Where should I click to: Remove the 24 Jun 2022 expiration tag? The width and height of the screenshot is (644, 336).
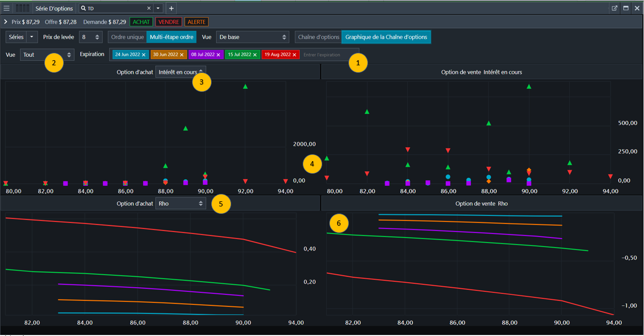pyautogui.click(x=143, y=55)
